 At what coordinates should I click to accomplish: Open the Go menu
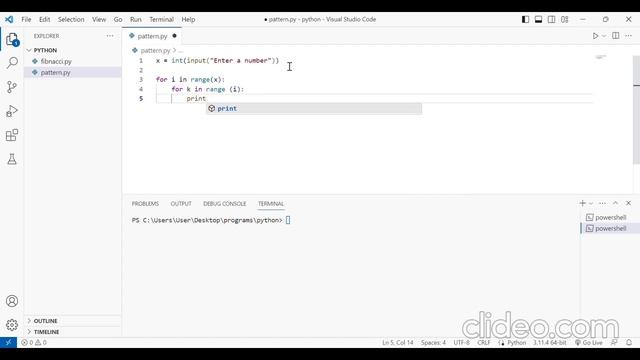[x=118, y=19]
